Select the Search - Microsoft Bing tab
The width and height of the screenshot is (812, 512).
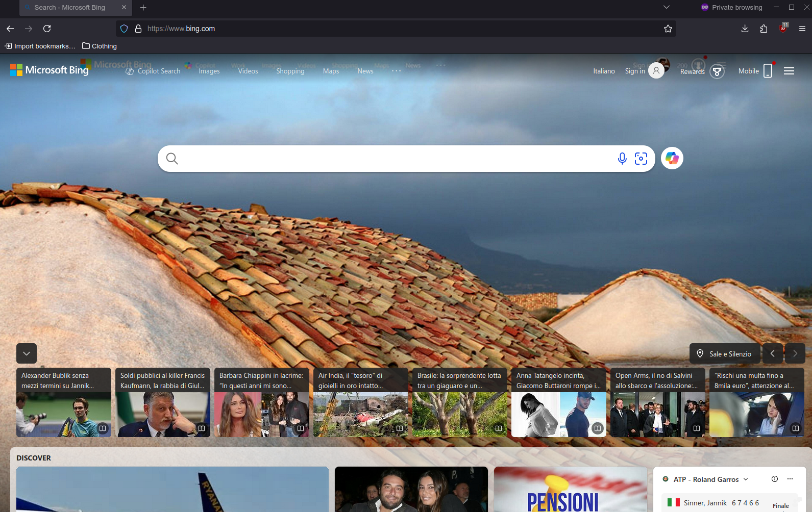click(x=76, y=8)
